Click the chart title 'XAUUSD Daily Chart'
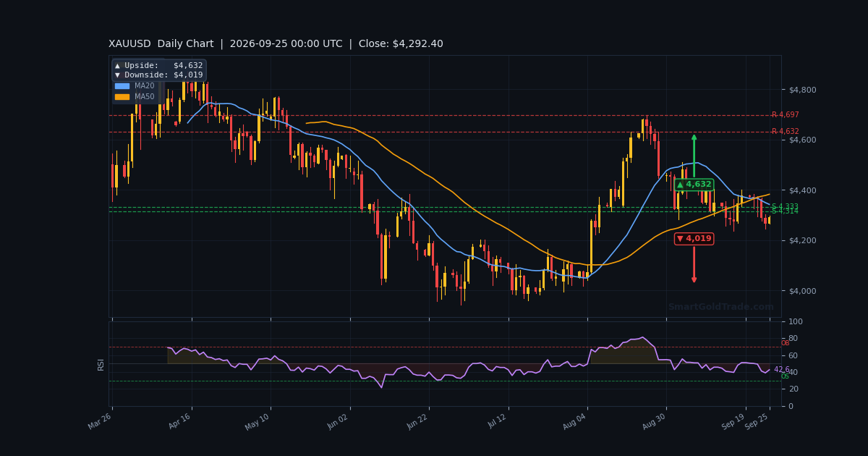This screenshot has width=868, height=456. point(161,44)
